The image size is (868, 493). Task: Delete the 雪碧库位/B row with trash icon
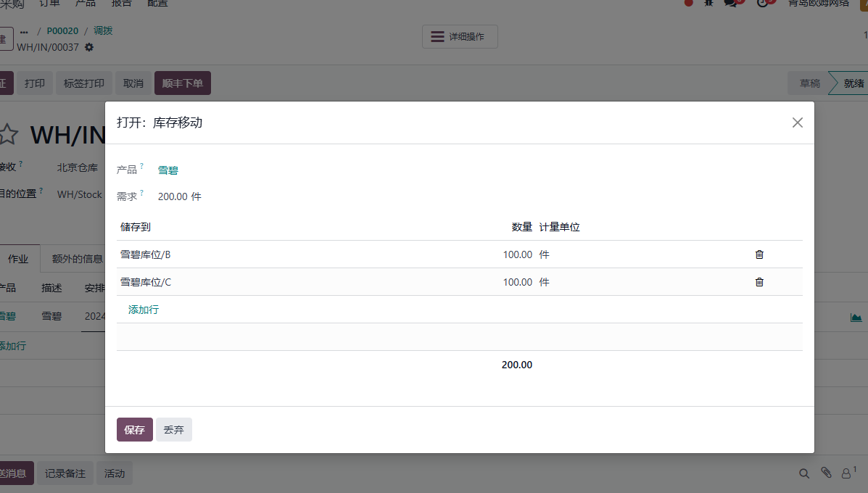[759, 254]
